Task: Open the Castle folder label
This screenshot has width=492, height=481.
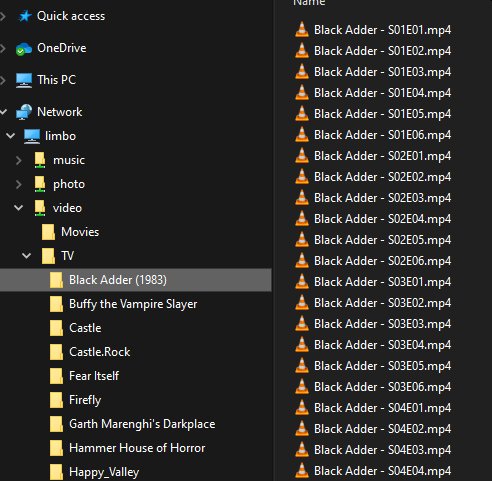Action: (85, 328)
